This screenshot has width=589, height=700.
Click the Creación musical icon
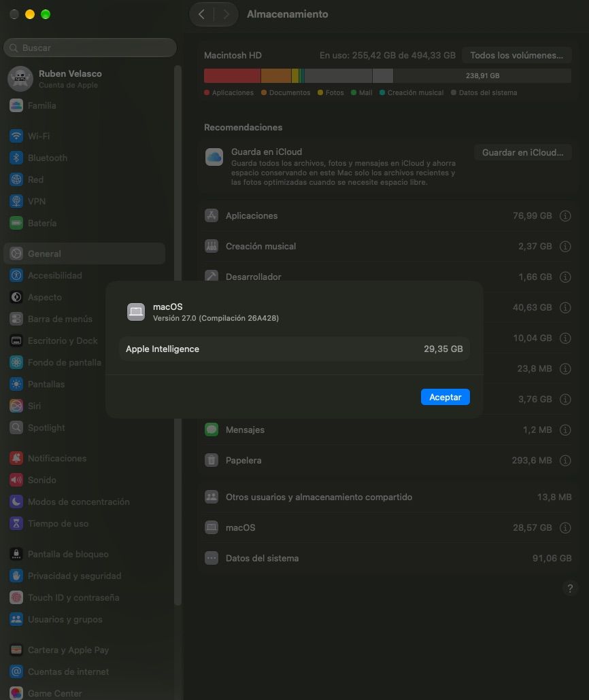212,246
